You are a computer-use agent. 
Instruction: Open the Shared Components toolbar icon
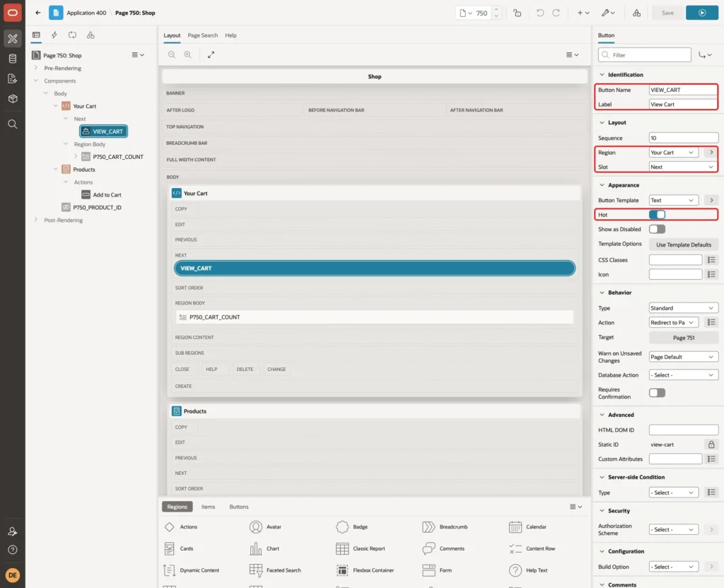click(x=637, y=13)
